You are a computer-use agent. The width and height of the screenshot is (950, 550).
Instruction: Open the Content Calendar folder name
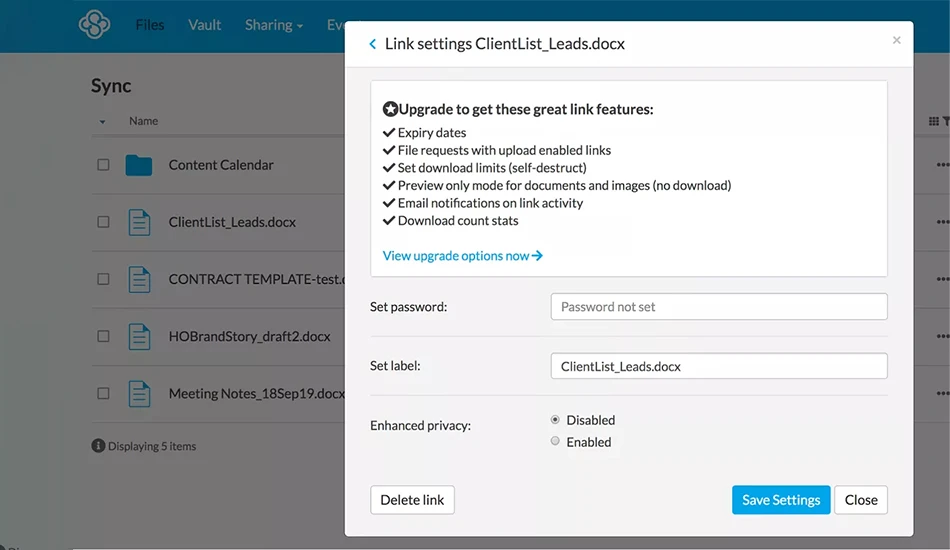[221, 165]
